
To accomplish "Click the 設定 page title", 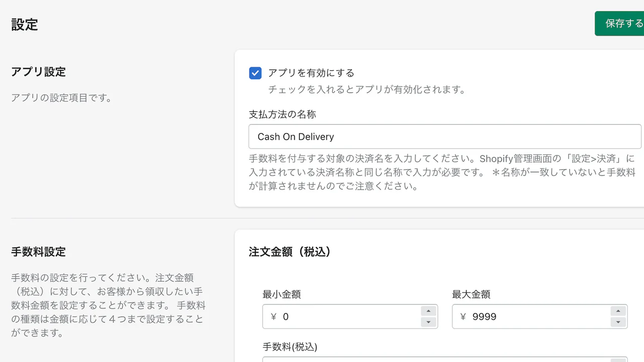I will pyautogui.click(x=25, y=25).
